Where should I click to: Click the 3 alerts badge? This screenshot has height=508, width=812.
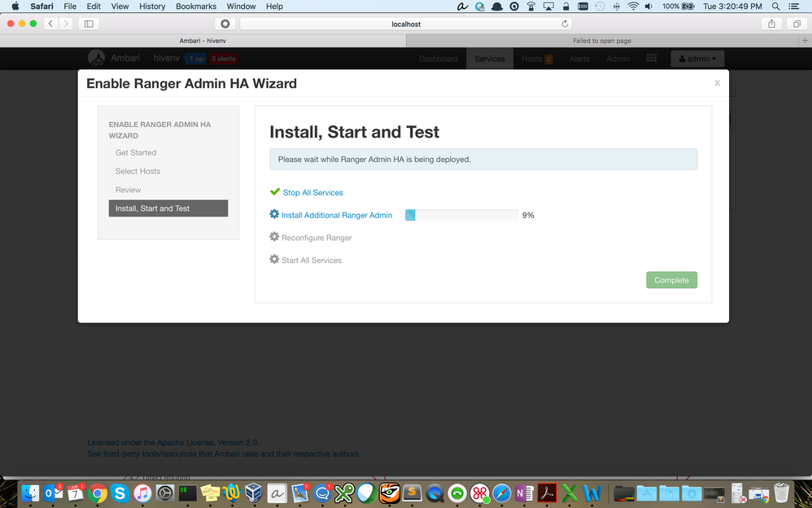click(x=223, y=59)
